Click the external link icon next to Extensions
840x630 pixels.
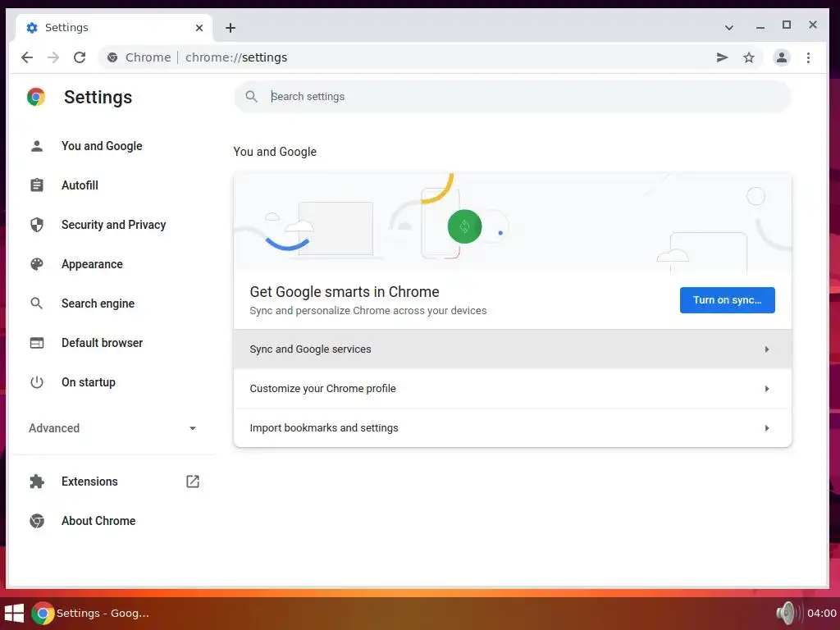coord(192,482)
